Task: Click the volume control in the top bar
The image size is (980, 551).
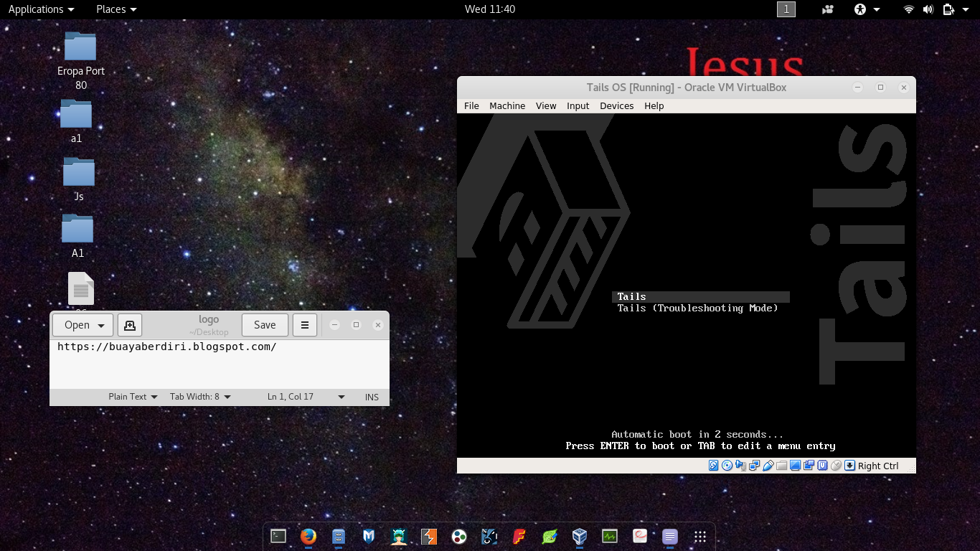Action: pyautogui.click(x=928, y=9)
